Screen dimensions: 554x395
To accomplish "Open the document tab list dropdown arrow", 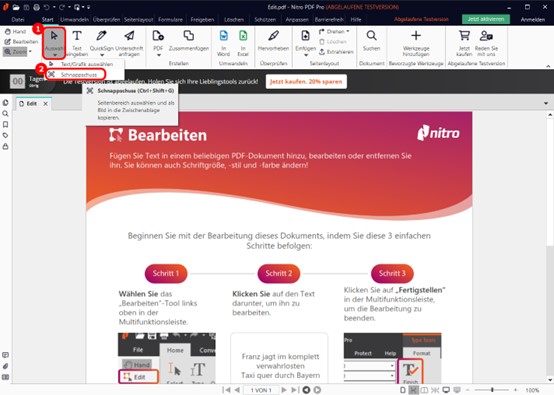I will click(546, 103).
